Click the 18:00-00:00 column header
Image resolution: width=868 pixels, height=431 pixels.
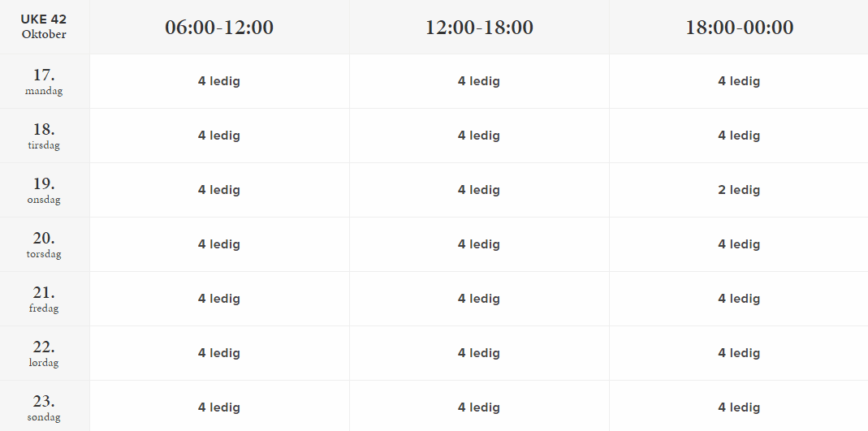(x=739, y=27)
